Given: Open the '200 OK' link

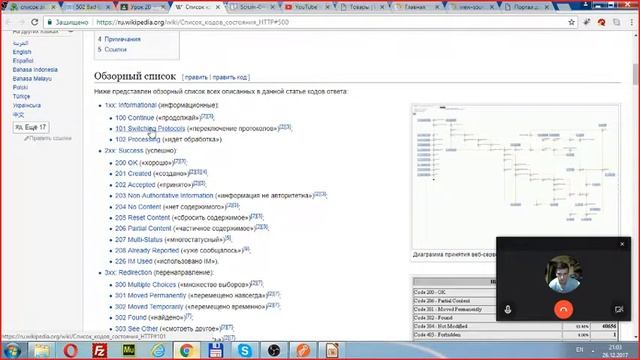Looking at the screenshot, I should coord(127,162).
